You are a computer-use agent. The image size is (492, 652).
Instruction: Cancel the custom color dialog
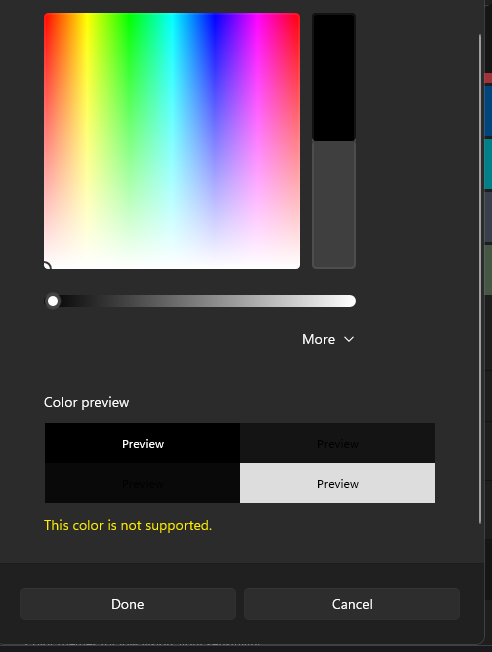tap(352, 604)
